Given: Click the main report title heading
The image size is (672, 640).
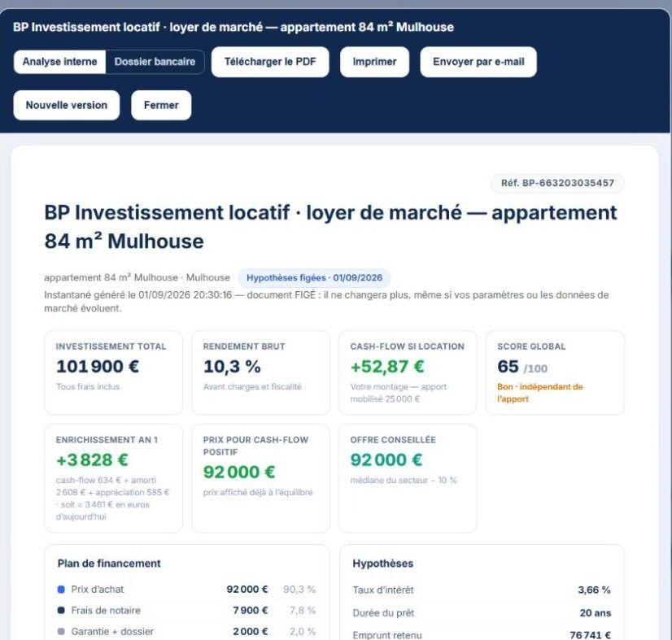Looking at the screenshot, I should (x=330, y=227).
